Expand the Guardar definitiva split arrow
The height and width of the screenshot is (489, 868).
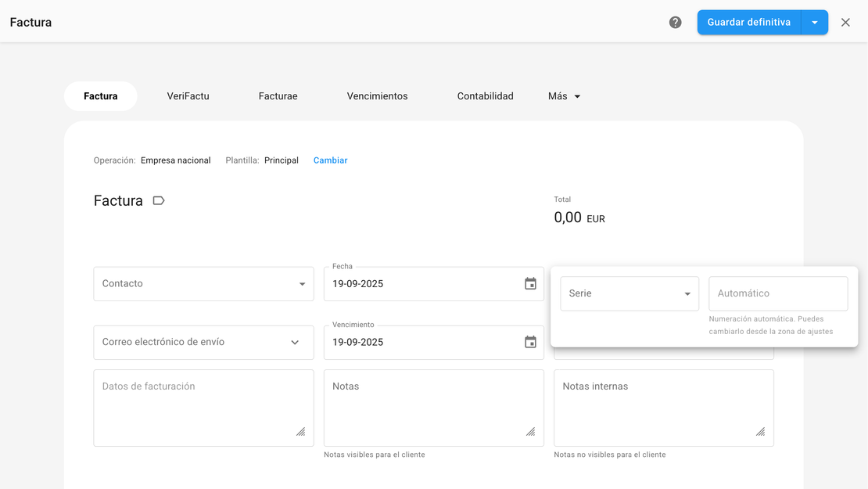pos(815,23)
